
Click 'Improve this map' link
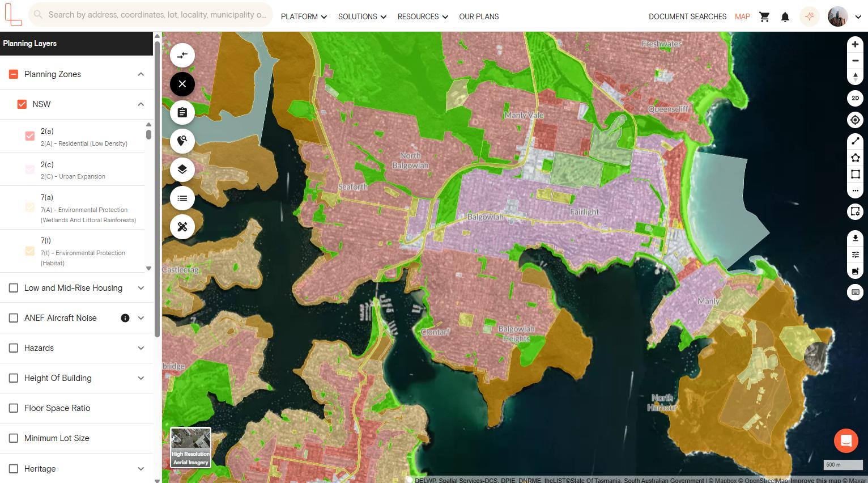click(815, 480)
